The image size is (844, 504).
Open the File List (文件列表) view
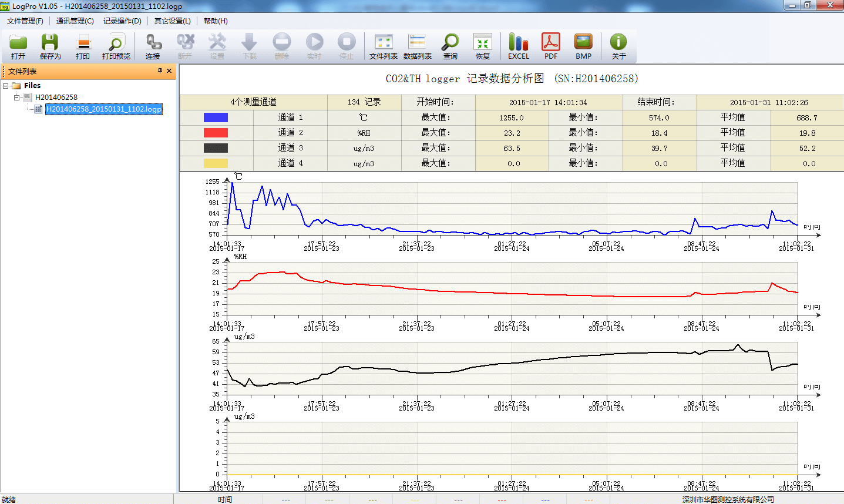[x=383, y=46]
